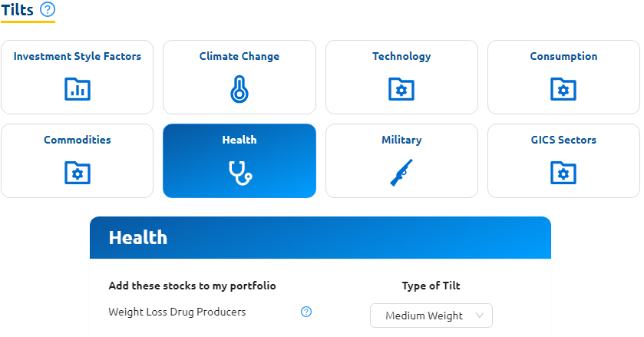Click the GICS Sectors gear folder icon
This screenshot has width=644, height=337.
[x=563, y=173]
